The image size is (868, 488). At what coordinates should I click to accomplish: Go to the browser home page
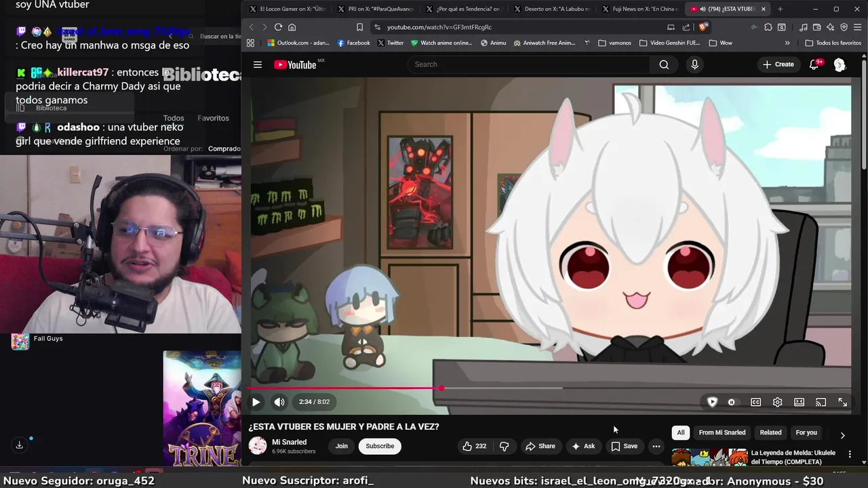click(292, 27)
